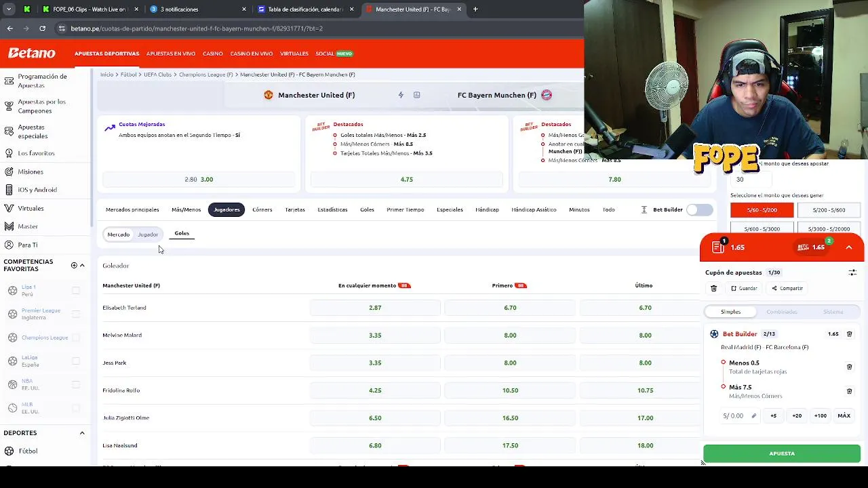Delete all bets with coupon trash icon

(713, 288)
